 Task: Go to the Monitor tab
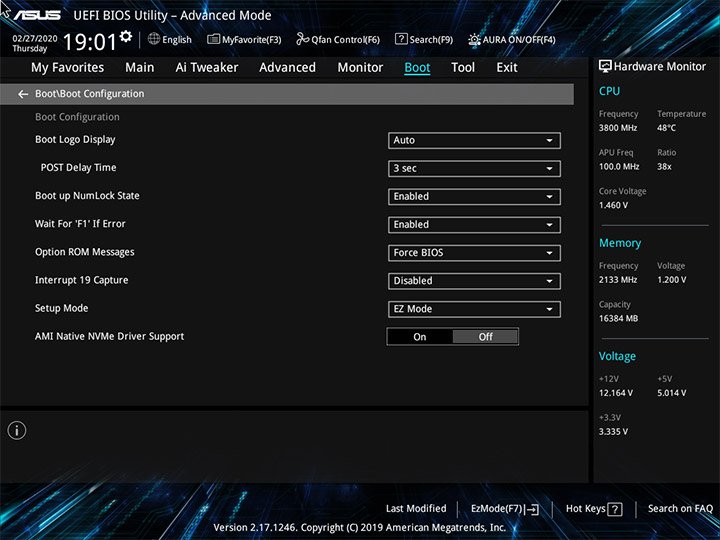(360, 68)
